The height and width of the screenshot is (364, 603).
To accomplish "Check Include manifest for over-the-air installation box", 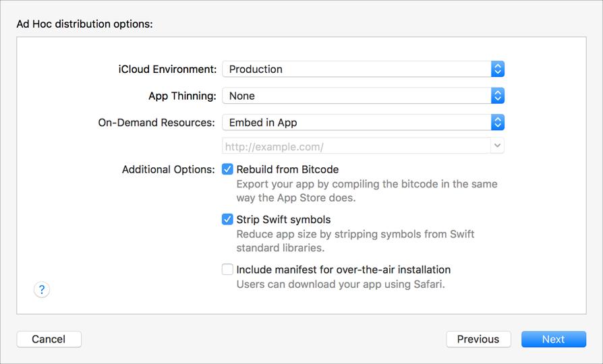I will click(x=228, y=270).
